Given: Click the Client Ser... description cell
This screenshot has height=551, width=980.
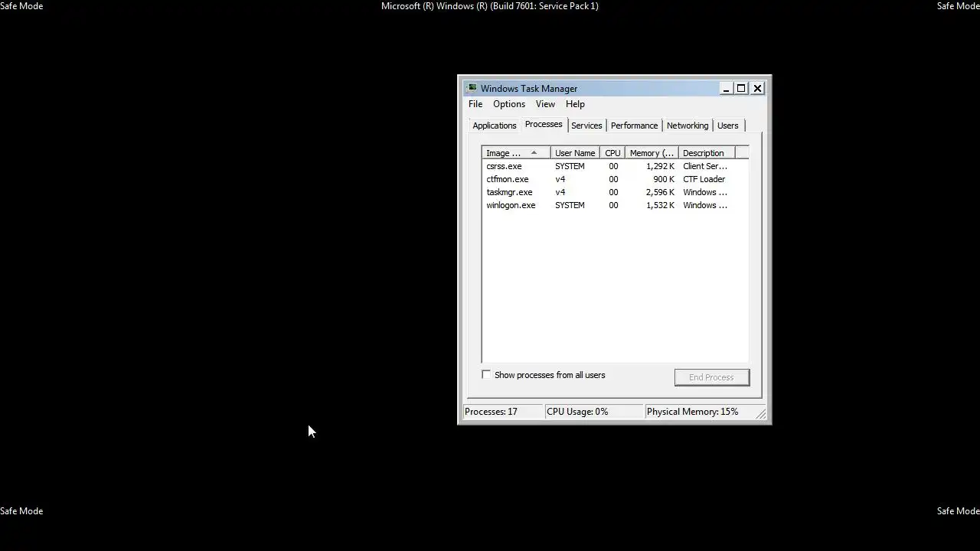Looking at the screenshot, I should coord(705,166).
